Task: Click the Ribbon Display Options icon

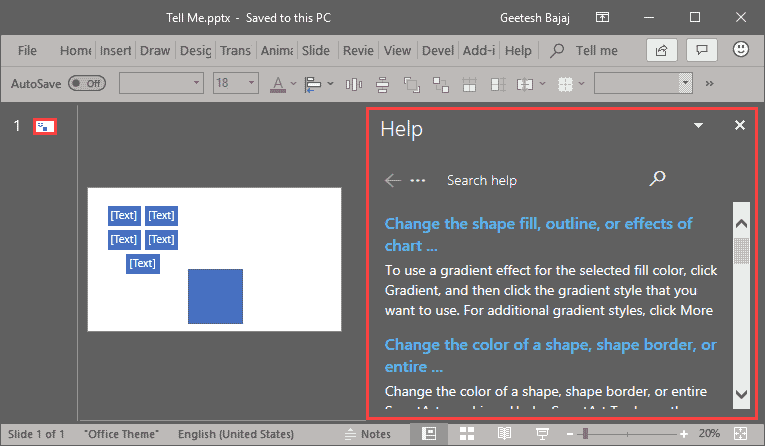Action: (x=603, y=18)
